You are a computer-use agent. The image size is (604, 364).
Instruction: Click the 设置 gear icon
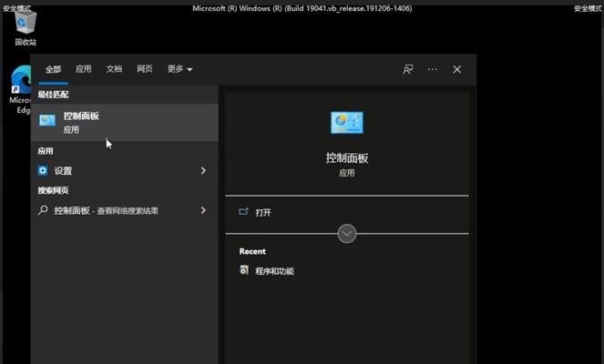point(43,170)
